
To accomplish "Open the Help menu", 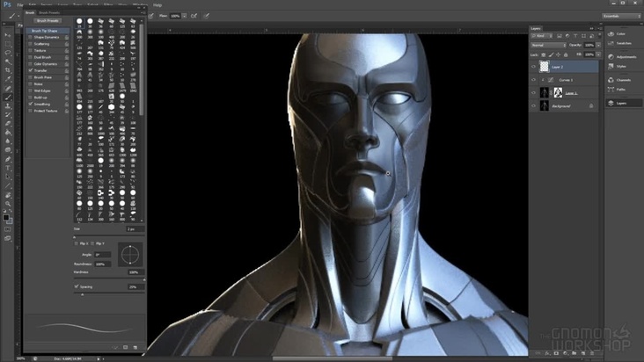I will tap(157, 4).
